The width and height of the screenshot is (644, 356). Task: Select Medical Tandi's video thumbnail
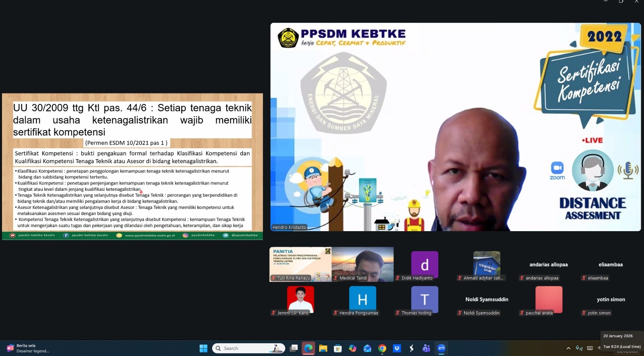click(x=362, y=264)
